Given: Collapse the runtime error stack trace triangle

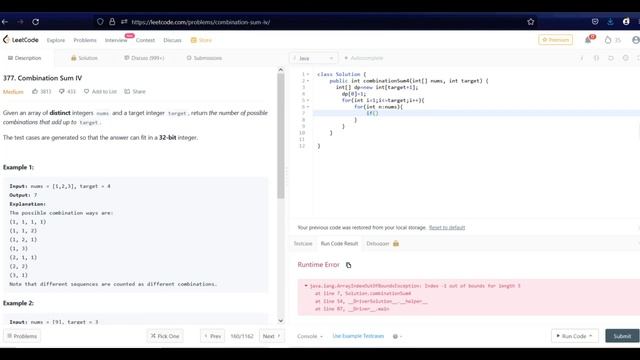Looking at the screenshot, I should coord(306,286).
